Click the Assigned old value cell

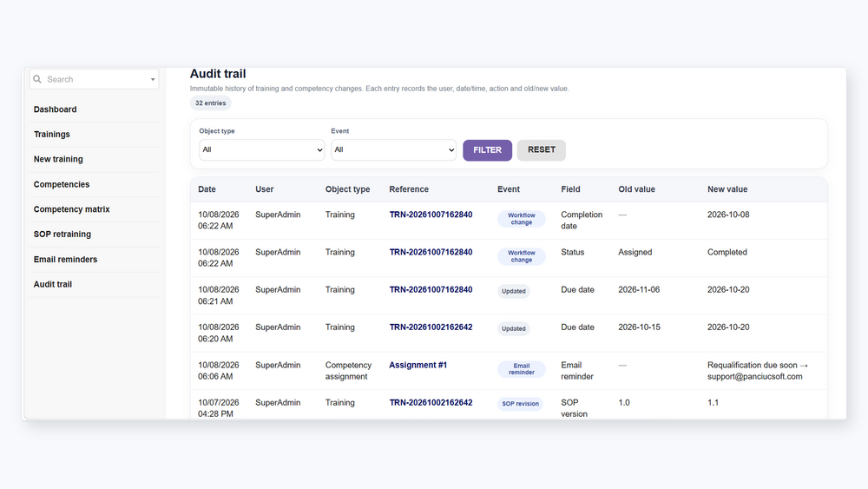pyautogui.click(x=635, y=252)
